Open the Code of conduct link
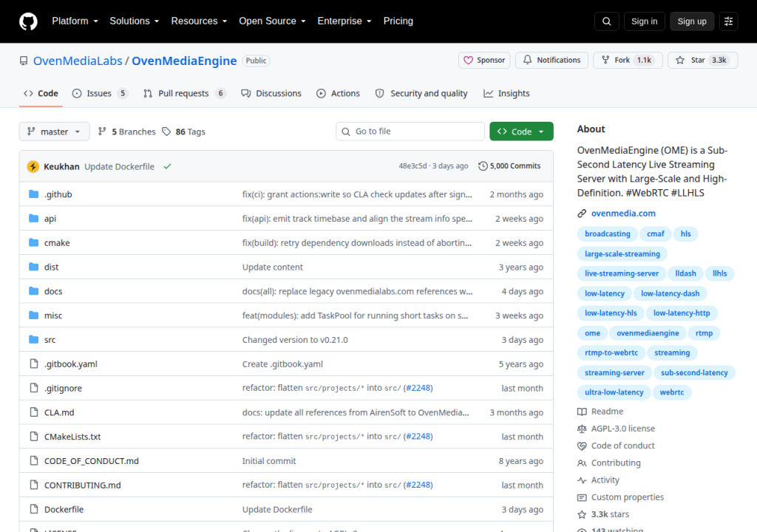The width and height of the screenshot is (757, 532). click(x=622, y=446)
